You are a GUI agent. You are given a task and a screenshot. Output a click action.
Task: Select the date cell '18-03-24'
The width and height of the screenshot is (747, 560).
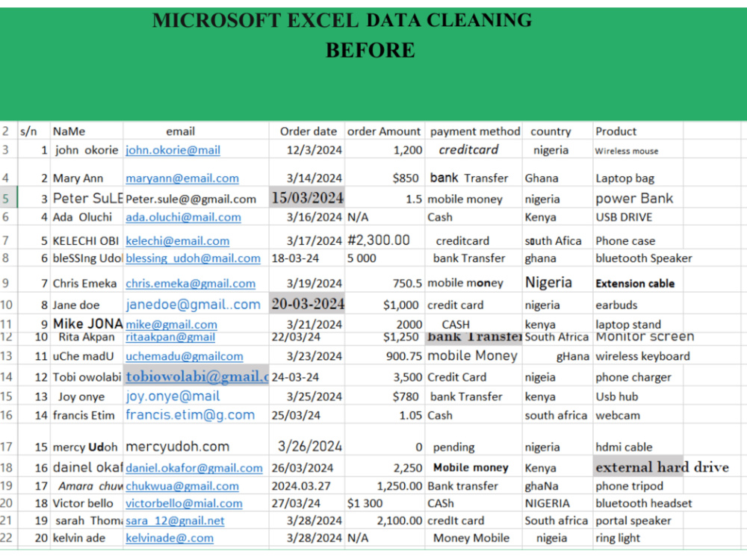307,258
